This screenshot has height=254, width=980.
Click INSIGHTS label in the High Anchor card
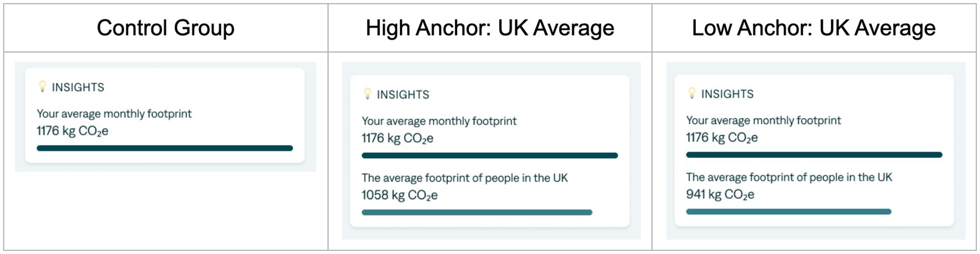tap(403, 94)
